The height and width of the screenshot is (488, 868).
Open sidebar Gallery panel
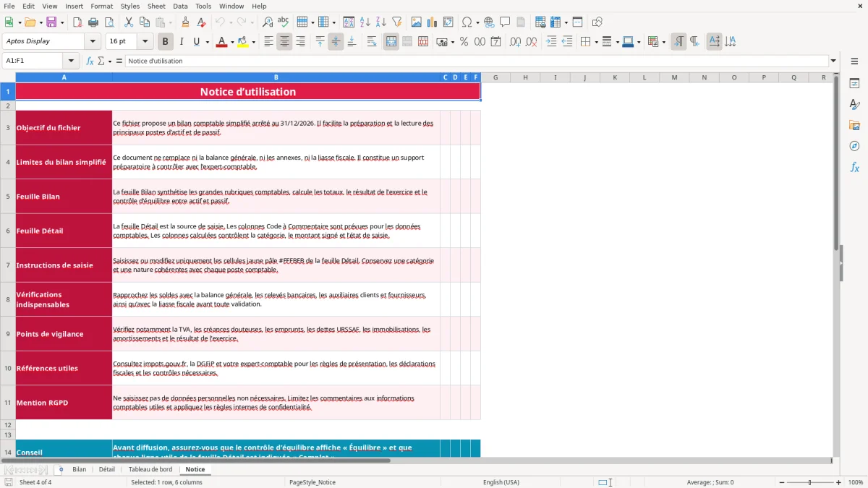point(854,126)
